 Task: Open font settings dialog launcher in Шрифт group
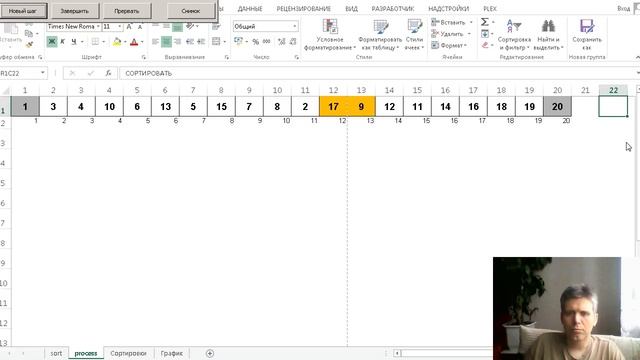tap(144, 57)
